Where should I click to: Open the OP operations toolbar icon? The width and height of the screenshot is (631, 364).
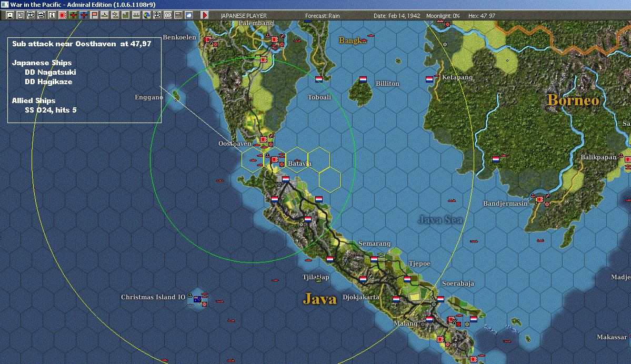167,15
